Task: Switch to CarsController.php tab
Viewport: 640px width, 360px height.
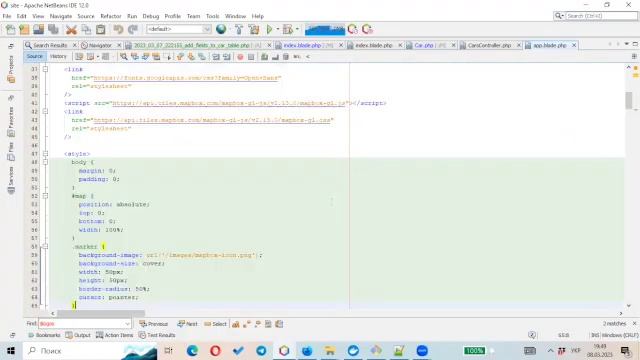Action: [x=489, y=45]
